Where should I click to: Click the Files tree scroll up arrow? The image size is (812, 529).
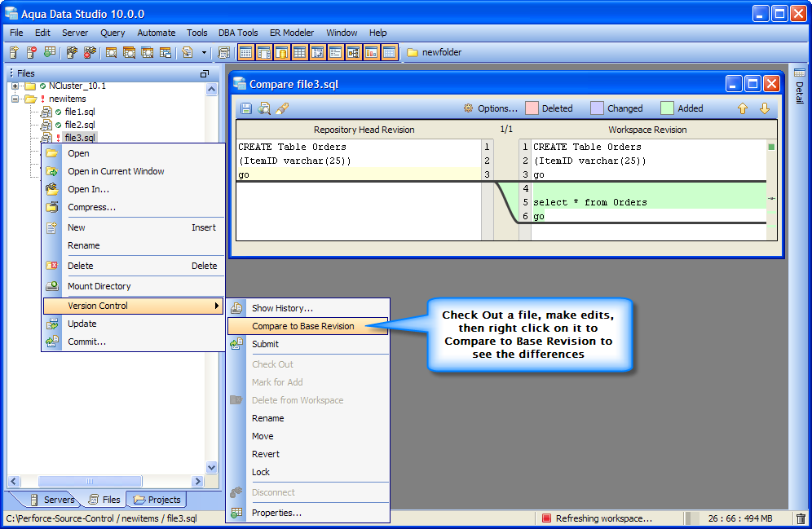211,90
